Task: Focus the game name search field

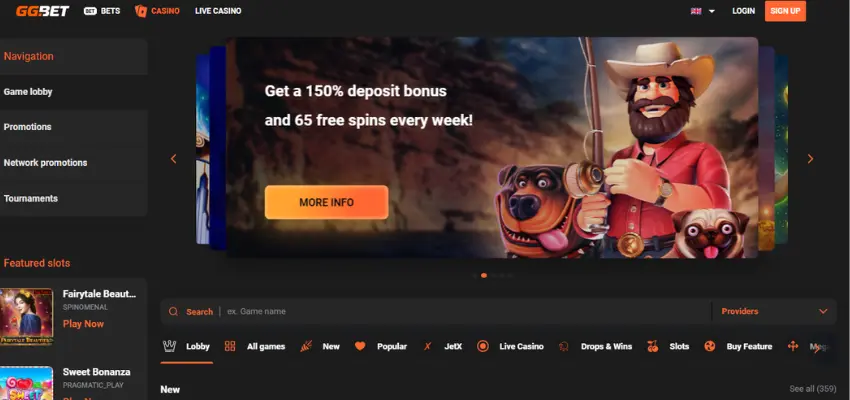Action: click(x=466, y=312)
